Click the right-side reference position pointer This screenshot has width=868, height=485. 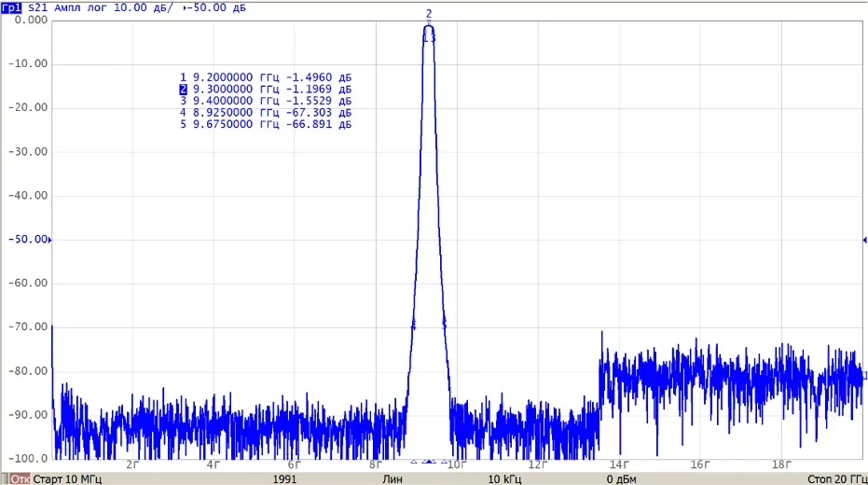click(x=864, y=240)
